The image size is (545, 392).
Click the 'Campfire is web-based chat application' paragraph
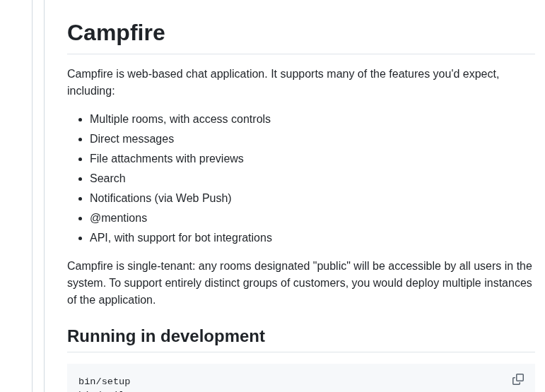tap(283, 83)
